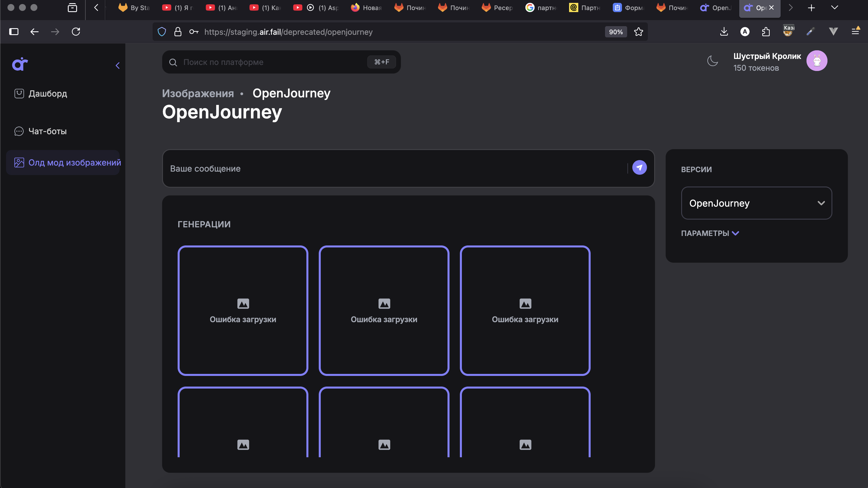The image size is (868, 488).
Task: Toggle the browser sidebar panel icon
Action: (x=14, y=32)
